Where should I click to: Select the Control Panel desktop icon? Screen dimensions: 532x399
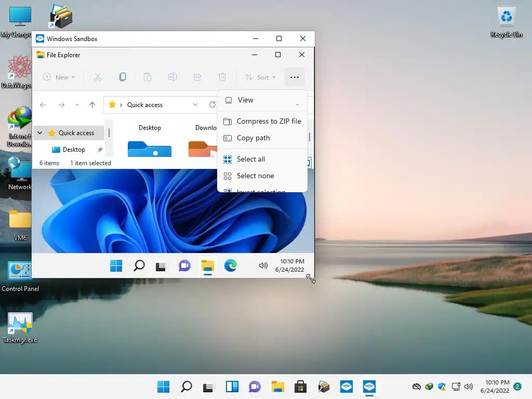tap(20, 276)
